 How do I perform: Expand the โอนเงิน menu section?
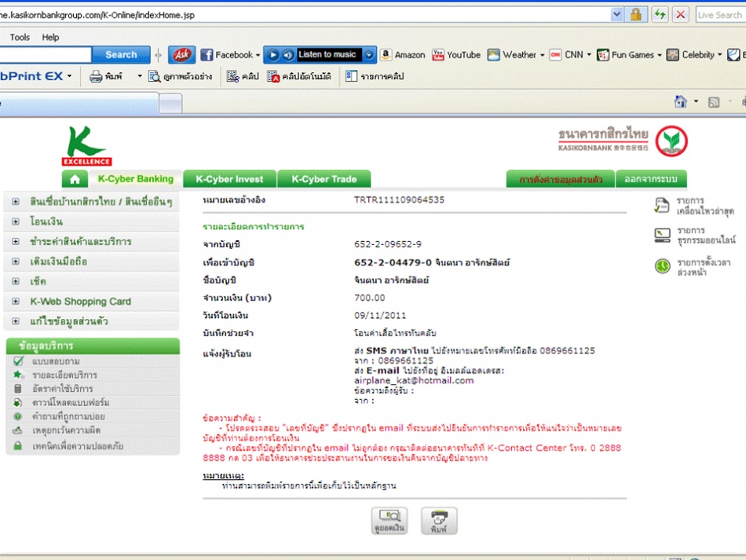click(x=16, y=222)
